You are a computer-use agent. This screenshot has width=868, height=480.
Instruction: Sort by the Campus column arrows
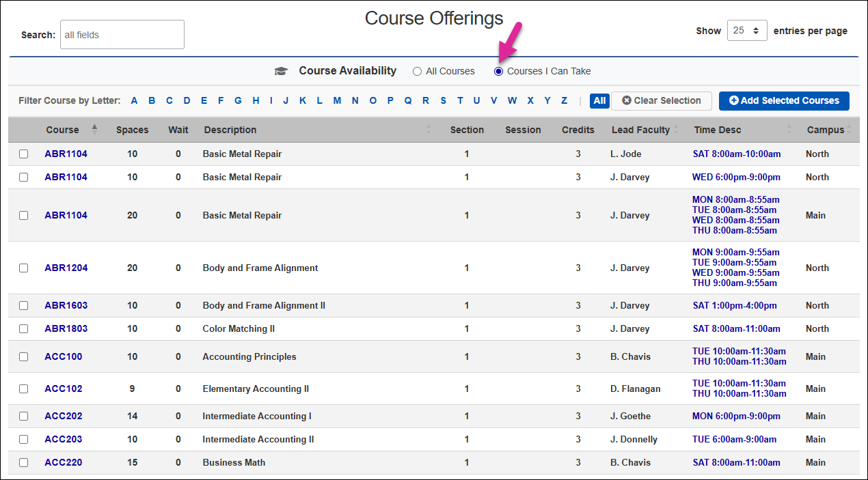pos(849,130)
